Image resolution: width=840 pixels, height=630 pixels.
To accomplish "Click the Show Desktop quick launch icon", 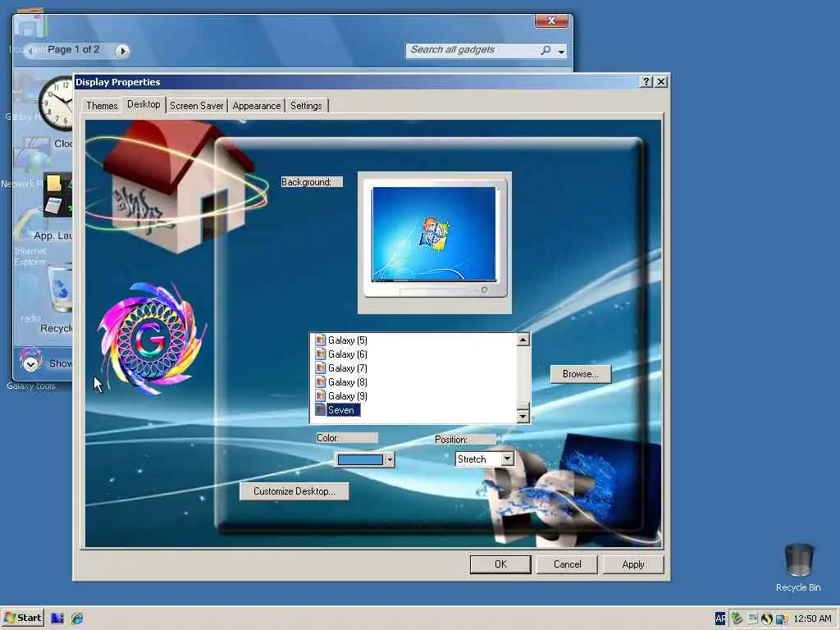I will [57, 619].
